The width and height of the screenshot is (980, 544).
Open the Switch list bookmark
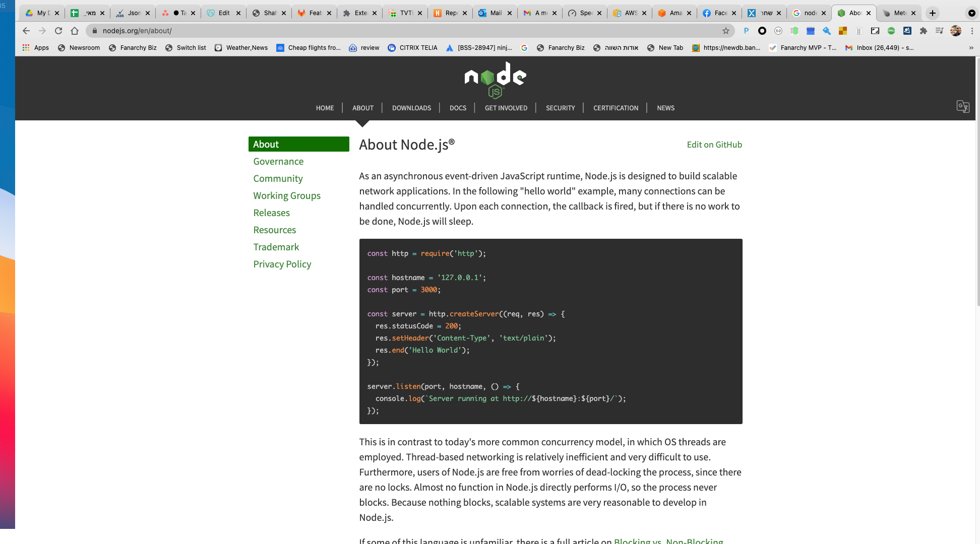pos(186,48)
